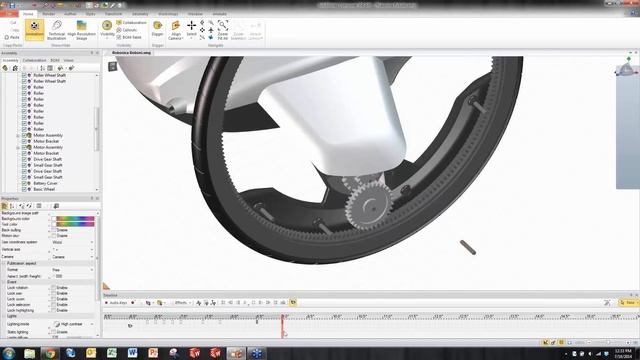Open Excel from the taskbar

(x=112, y=353)
